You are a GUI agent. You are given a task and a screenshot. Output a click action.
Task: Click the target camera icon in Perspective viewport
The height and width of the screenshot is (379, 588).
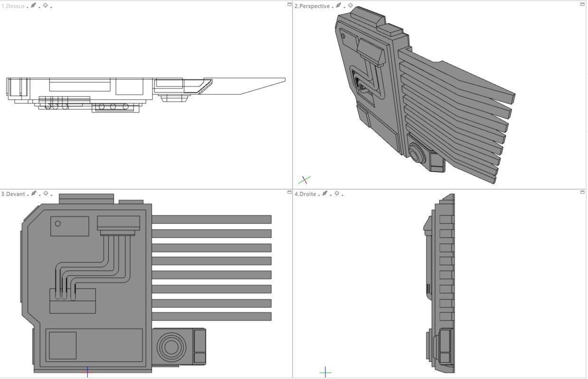[x=351, y=6]
